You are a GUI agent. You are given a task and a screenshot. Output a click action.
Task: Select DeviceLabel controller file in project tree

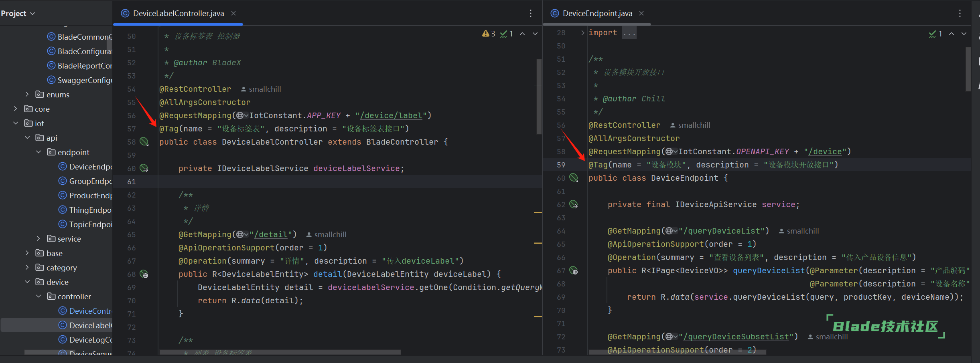[85, 325]
